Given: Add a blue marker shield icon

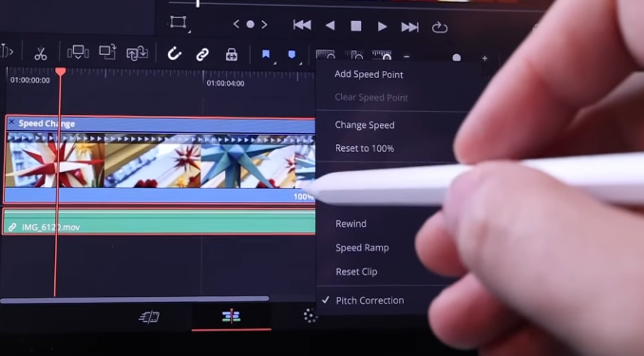Looking at the screenshot, I should (292, 55).
